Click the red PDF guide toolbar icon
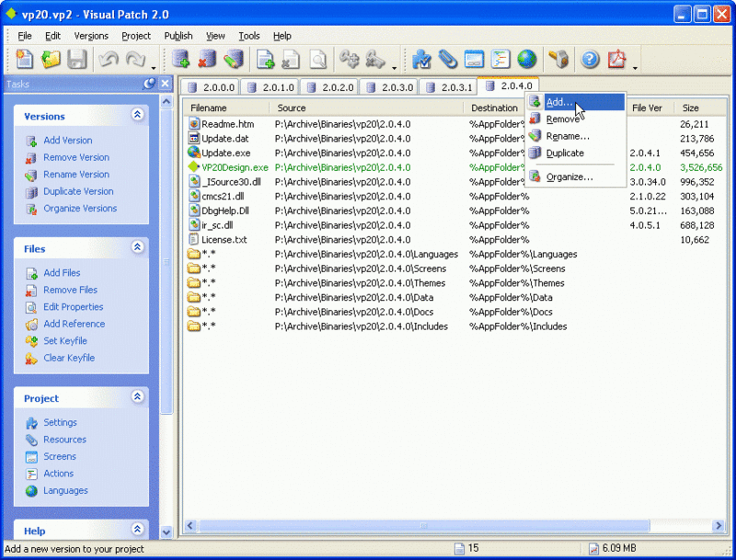This screenshot has height=560, width=736. (616, 60)
